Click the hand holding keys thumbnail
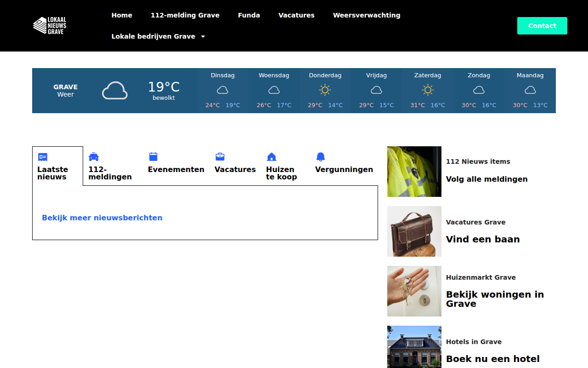The width and height of the screenshot is (588, 368). 414,291
